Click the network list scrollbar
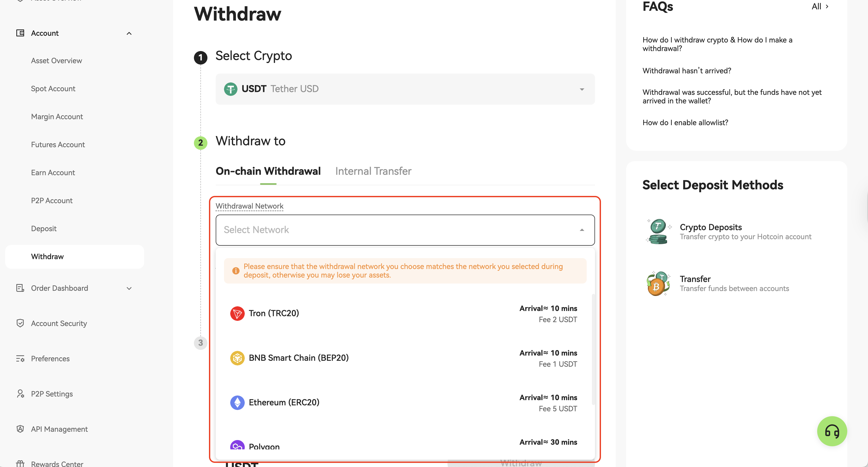Image resolution: width=868 pixels, height=467 pixels. [x=593, y=349]
